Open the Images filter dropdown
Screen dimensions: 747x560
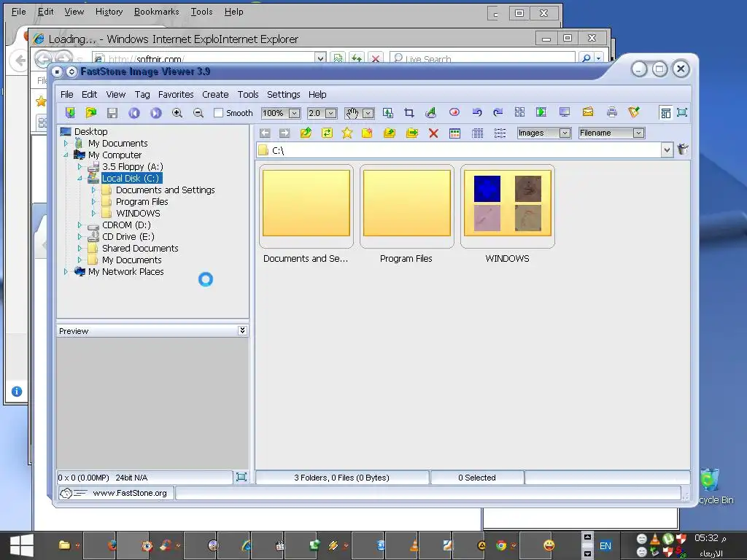click(x=565, y=133)
